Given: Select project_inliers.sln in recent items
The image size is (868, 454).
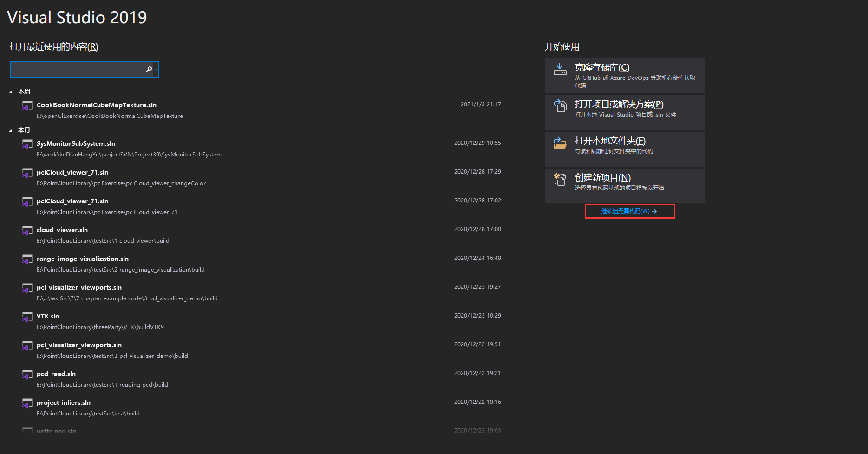Looking at the screenshot, I should tap(64, 402).
